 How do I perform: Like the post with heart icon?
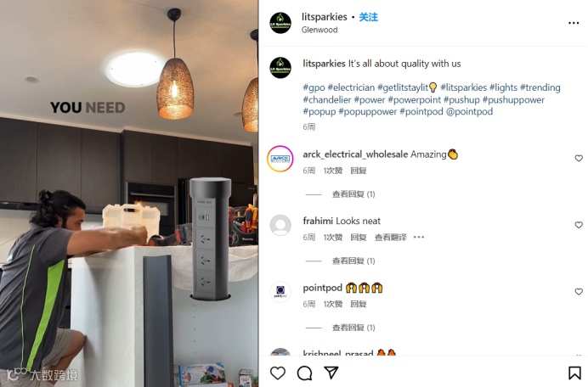[x=278, y=373]
